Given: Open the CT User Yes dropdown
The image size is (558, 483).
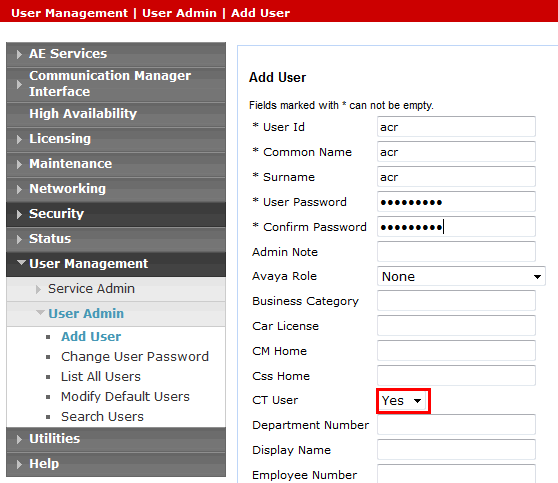Looking at the screenshot, I should point(402,401).
